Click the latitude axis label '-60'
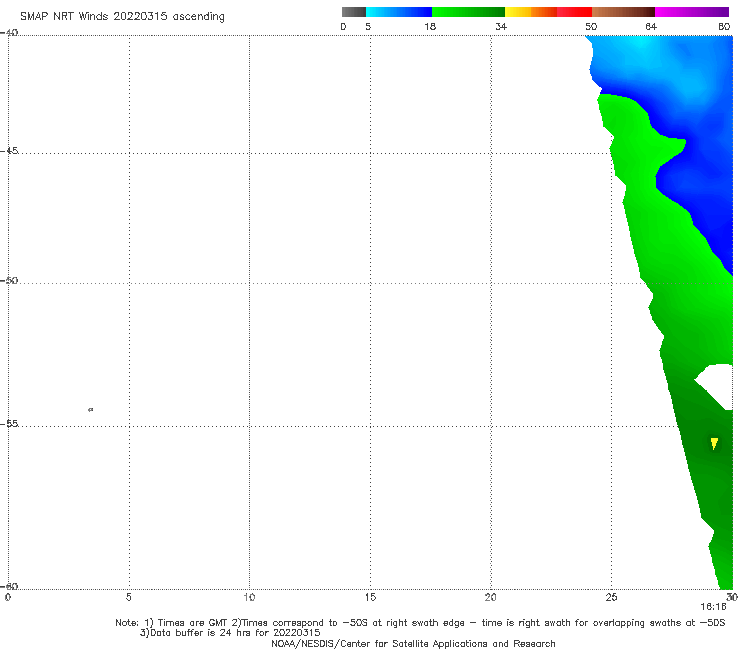The width and height of the screenshot is (740, 650). (x=9, y=586)
